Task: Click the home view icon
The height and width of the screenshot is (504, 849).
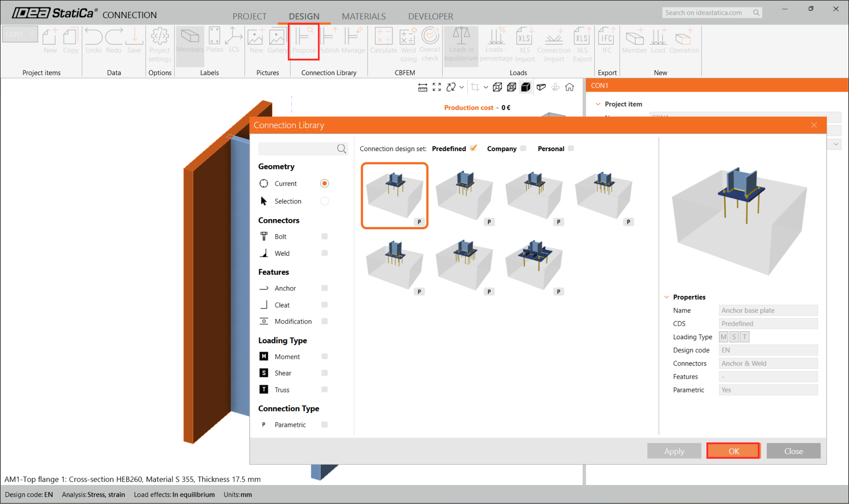Action: pos(569,87)
